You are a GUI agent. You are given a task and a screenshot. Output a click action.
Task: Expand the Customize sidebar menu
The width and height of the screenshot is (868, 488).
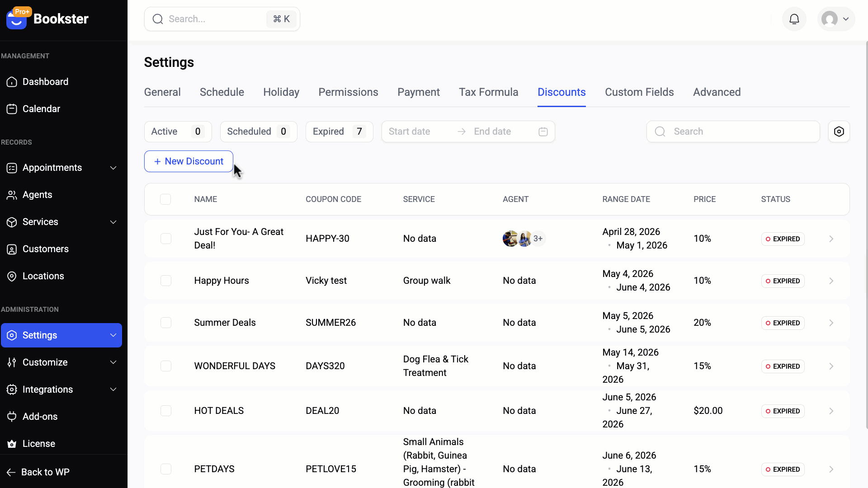point(113,362)
